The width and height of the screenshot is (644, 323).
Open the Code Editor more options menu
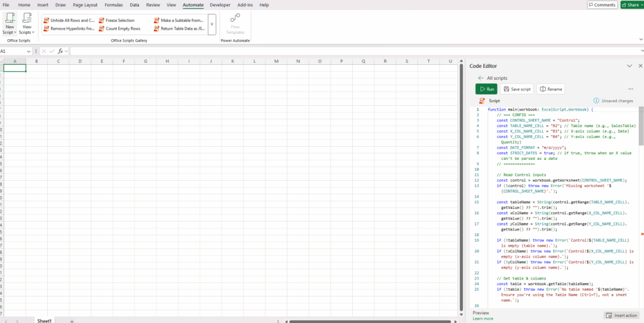click(631, 89)
